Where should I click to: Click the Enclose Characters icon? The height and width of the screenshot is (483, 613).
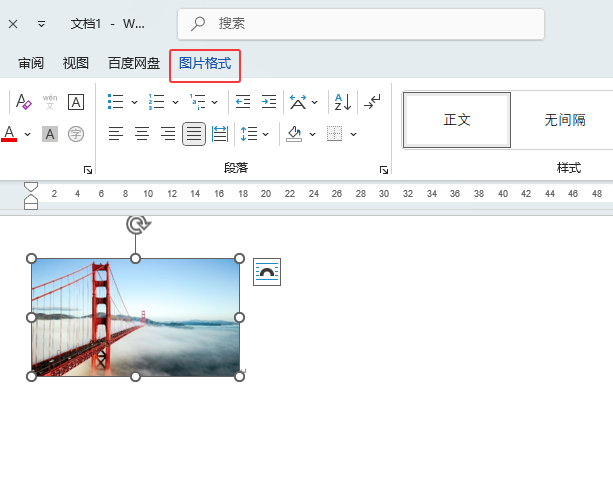(x=76, y=134)
